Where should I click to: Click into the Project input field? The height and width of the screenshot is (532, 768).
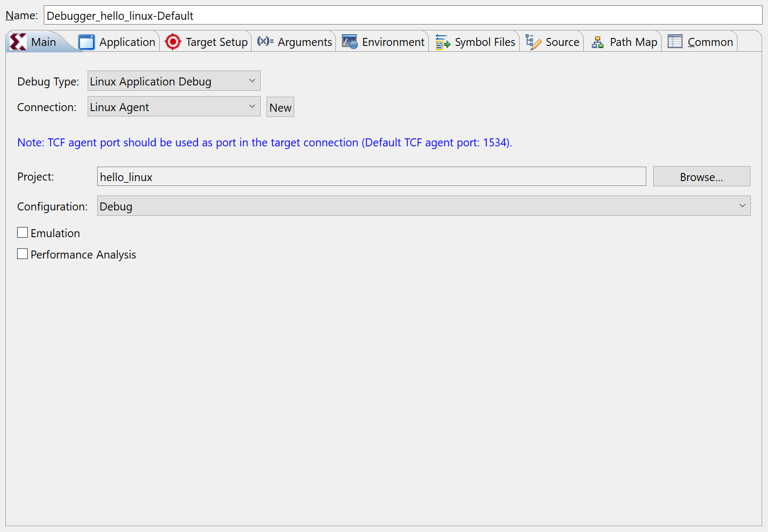tap(372, 176)
